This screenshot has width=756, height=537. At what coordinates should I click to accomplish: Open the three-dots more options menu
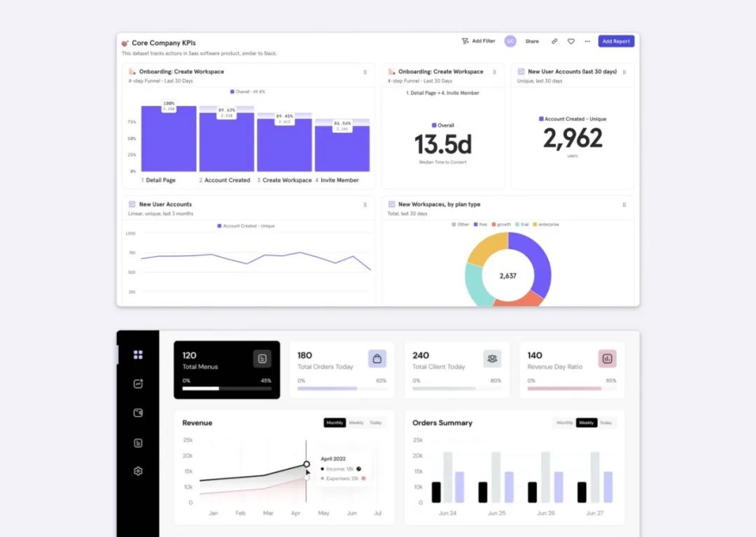tap(587, 41)
